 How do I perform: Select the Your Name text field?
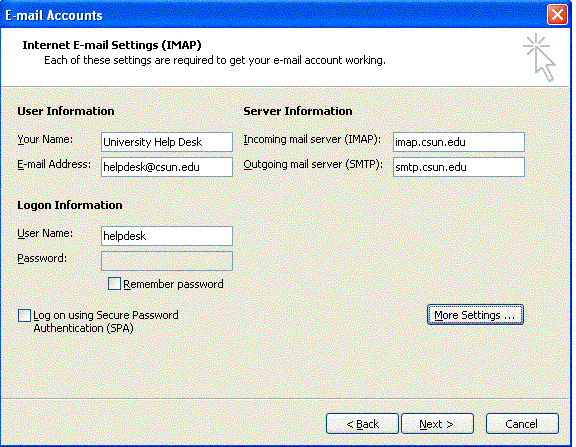click(167, 142)
